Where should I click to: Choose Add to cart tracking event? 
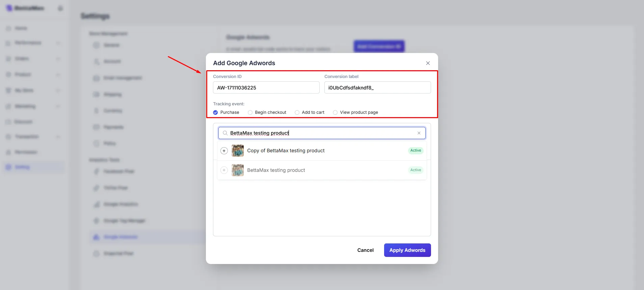[x=297, y=112]
